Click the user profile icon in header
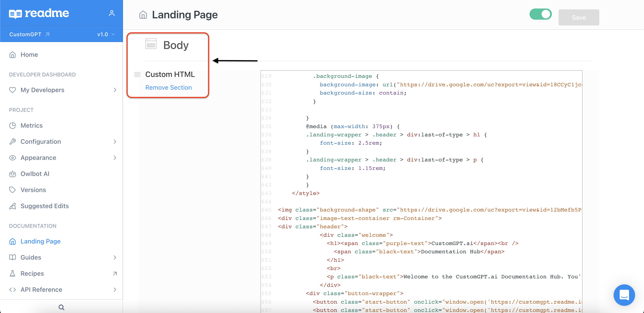This screenshot has width=644, height=313. pos(112,13)
